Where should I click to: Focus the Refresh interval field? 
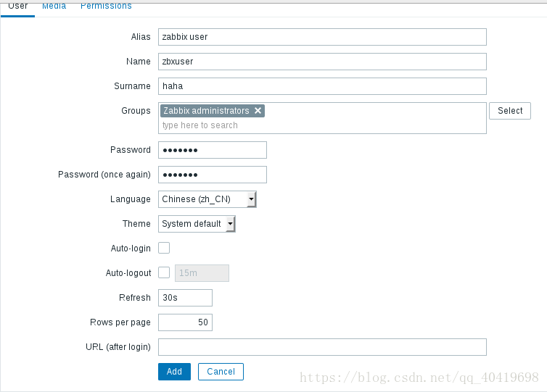185,298
